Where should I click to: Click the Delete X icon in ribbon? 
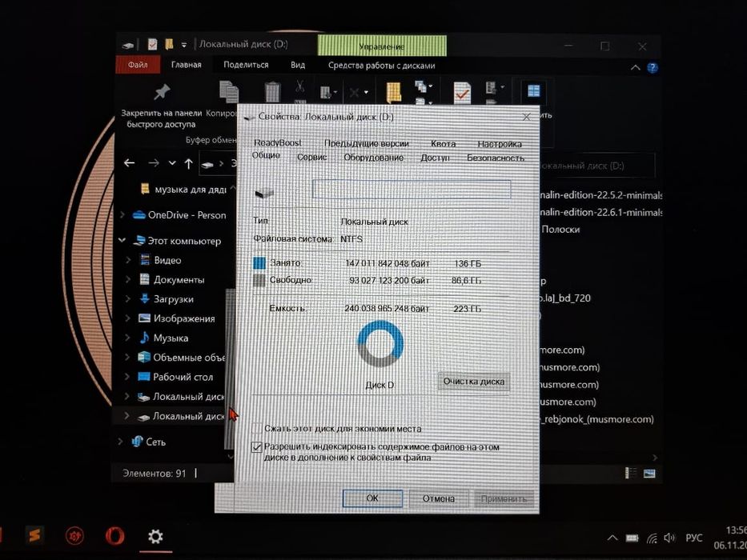pyautogui.click(x=355, y=92)
